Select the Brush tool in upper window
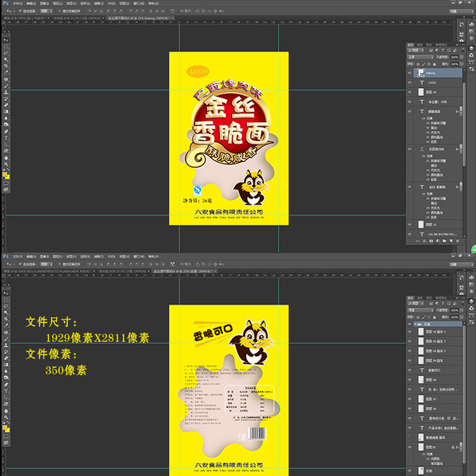Viewport: 476px width, 476px height. [x=6, y=86]
